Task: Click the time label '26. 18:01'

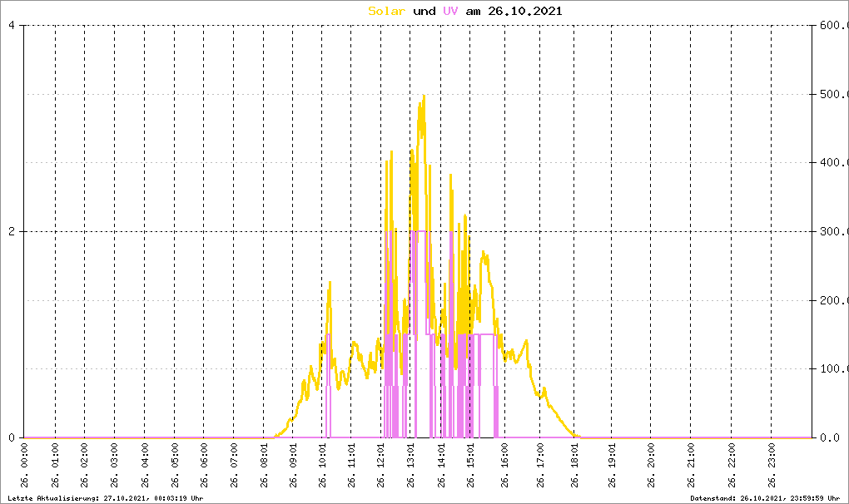Action: click(x=574, y=466)
